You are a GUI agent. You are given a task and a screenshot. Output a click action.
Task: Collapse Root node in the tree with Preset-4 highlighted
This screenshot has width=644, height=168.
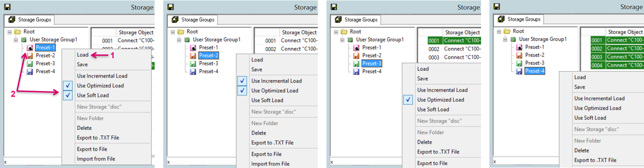(499, 32)
